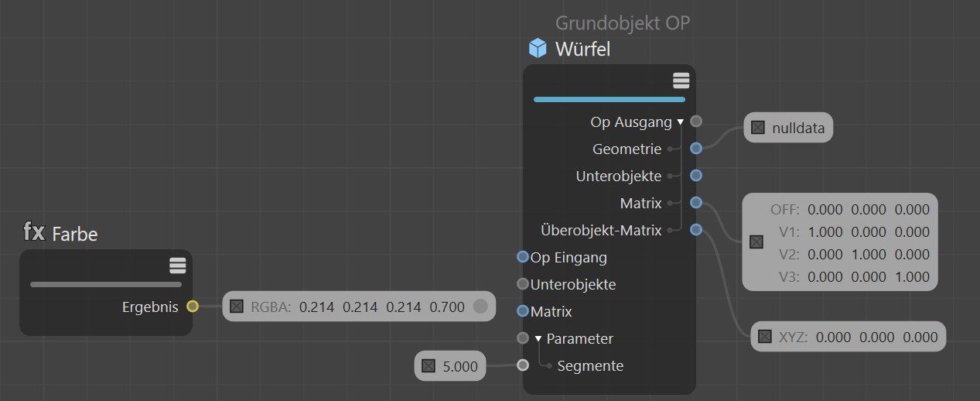The width and height of the screenshot is (980, 401).
Task: Toggle the matrix values display checkbox
Action: coord(756,242)
